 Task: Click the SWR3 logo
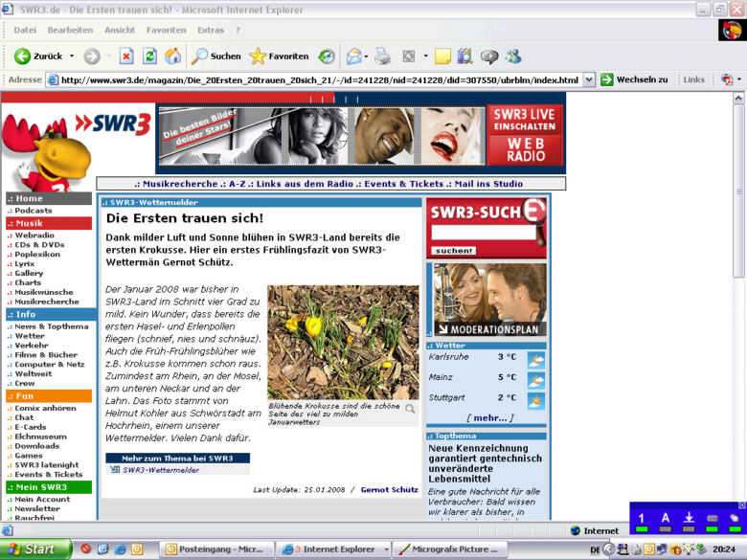click(113, 123)
